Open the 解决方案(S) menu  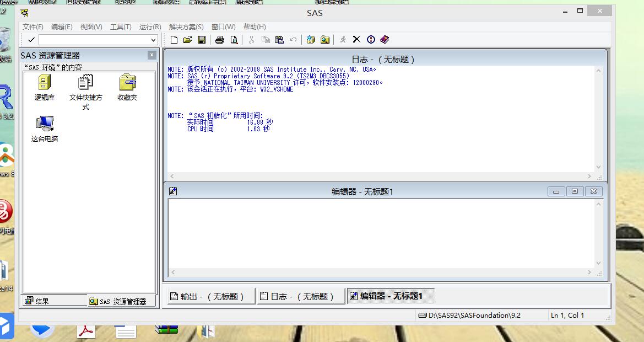[x=186, y=26]
